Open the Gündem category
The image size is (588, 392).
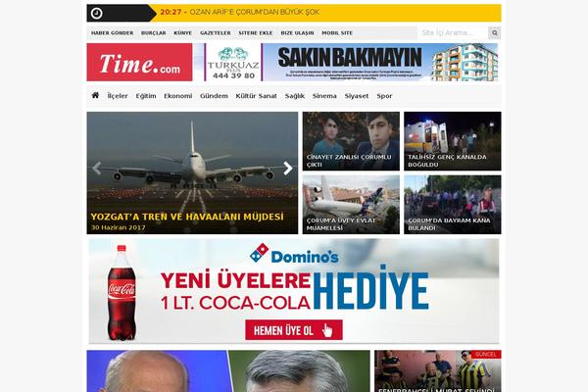coord(214,96)
